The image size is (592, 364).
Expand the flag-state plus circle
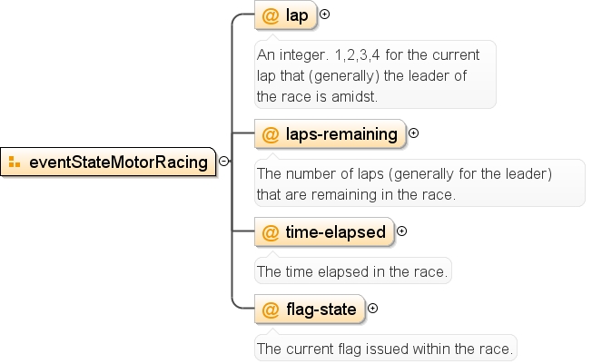pos(372,309)
